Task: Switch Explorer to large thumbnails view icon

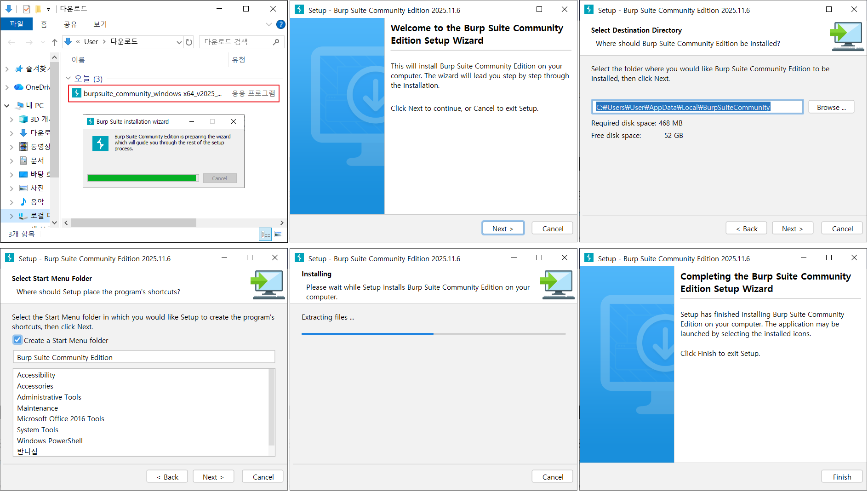Action: point(278,235)
